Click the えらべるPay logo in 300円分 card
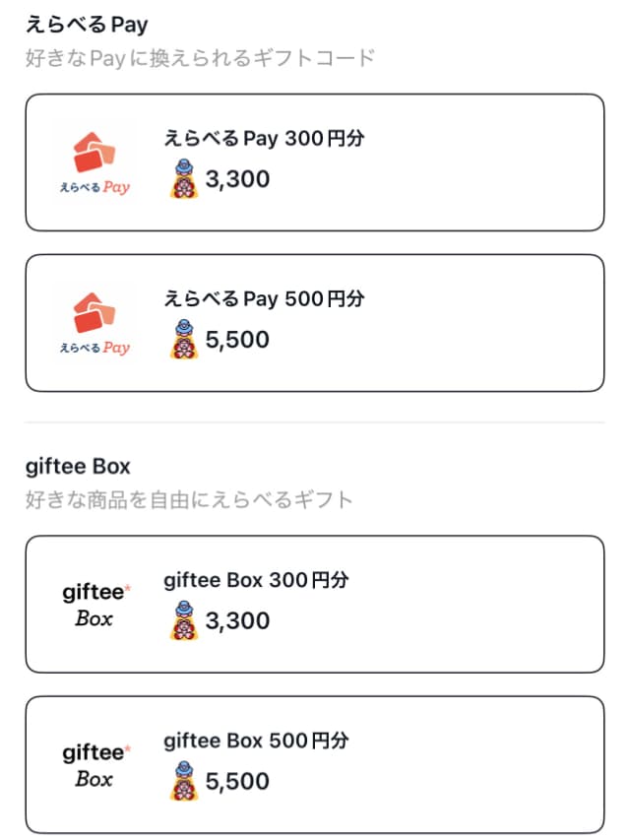The image size is (630, 840). coord(94,163)
